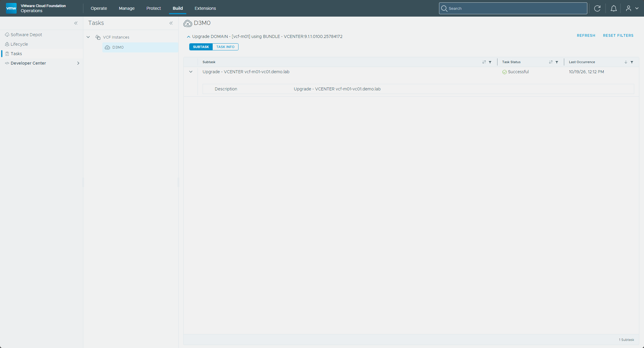Image resolution: width=644 pixels, height=348 pixels.
Task: Collapse the Upgrade VCENTER subtask row chevron
Action: click(191, 72)
